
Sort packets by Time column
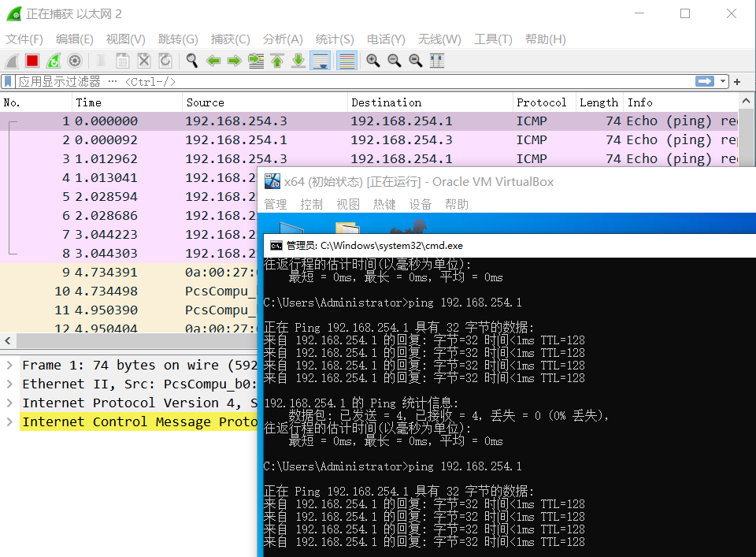coord(128,102)
